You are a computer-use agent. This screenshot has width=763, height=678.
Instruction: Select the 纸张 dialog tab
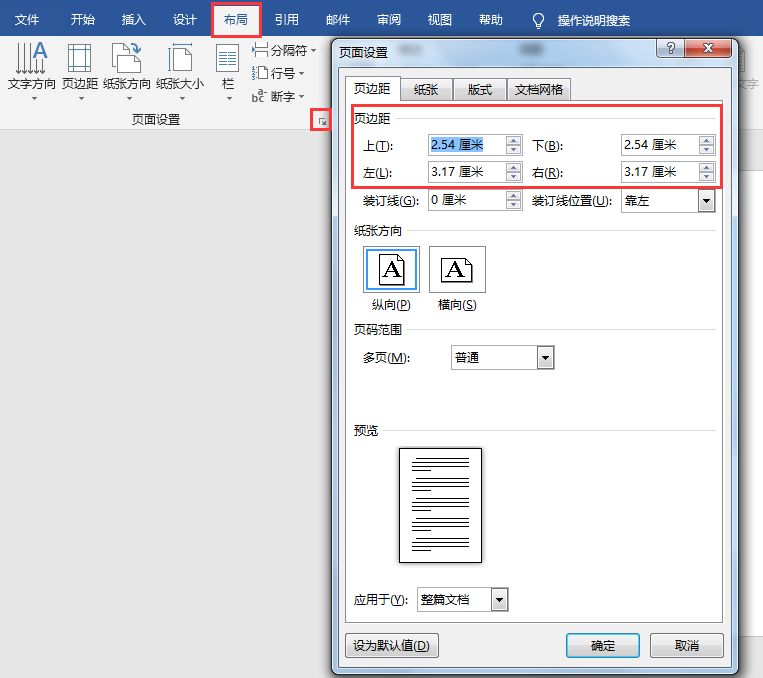pyautogui.click(x=426, y=90)
